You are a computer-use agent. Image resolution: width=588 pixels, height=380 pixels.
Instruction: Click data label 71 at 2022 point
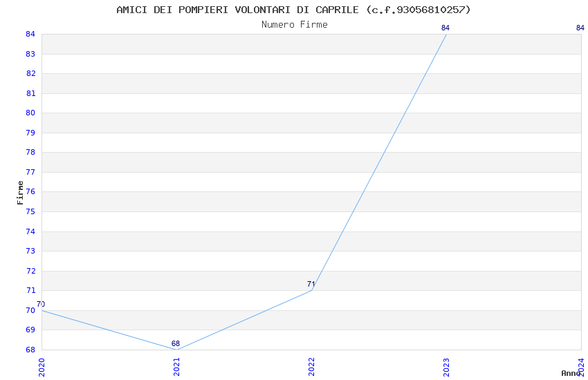tap(311, 284)
